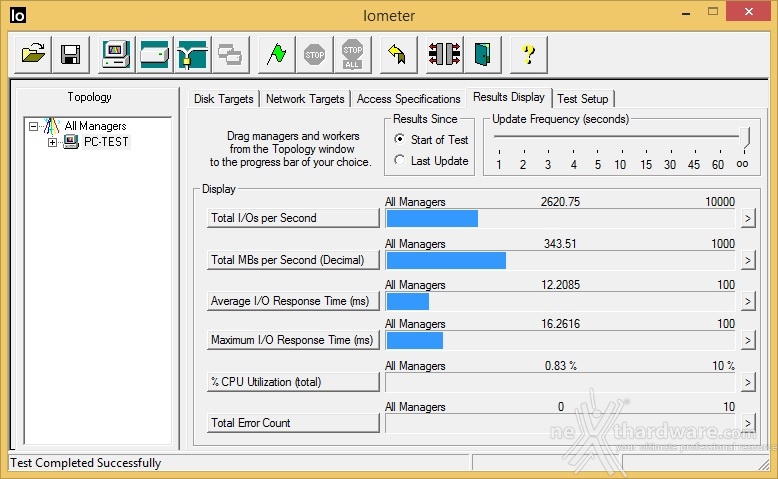778x479 pixels.
Task: Click the 0.83 % CPU value
Action: (x=561, y=366)
